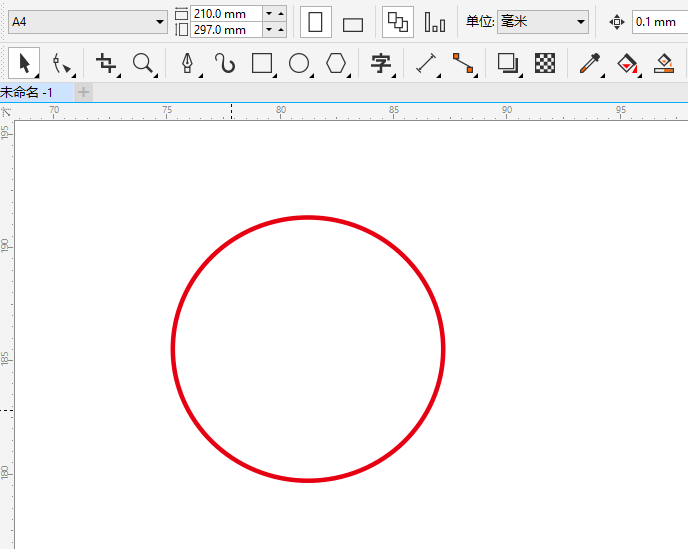
Task: Click the page height field 297.0 mm
Action: [226, 30]
